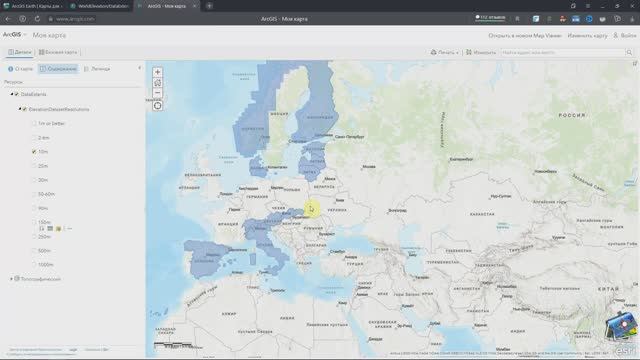The height and width of the screenshot is (360, 640).
Task: Enable the 150m layer
Action: (x=34, y=222)
